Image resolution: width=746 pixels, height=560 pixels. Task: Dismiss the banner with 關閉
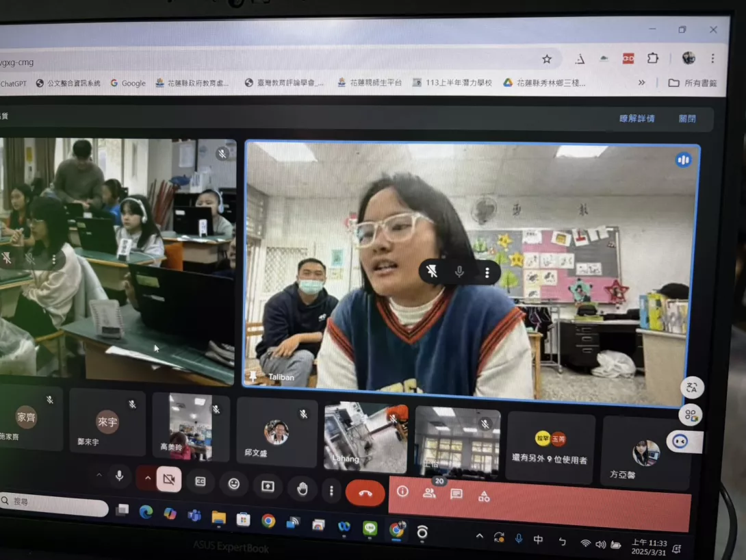point(687,118)
